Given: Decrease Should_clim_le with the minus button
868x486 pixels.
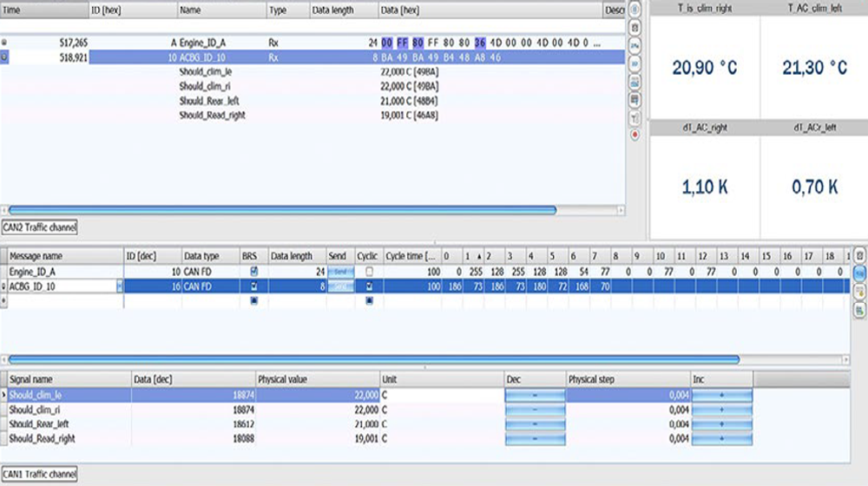Looking at the screenshot, I should click(535, 395).
